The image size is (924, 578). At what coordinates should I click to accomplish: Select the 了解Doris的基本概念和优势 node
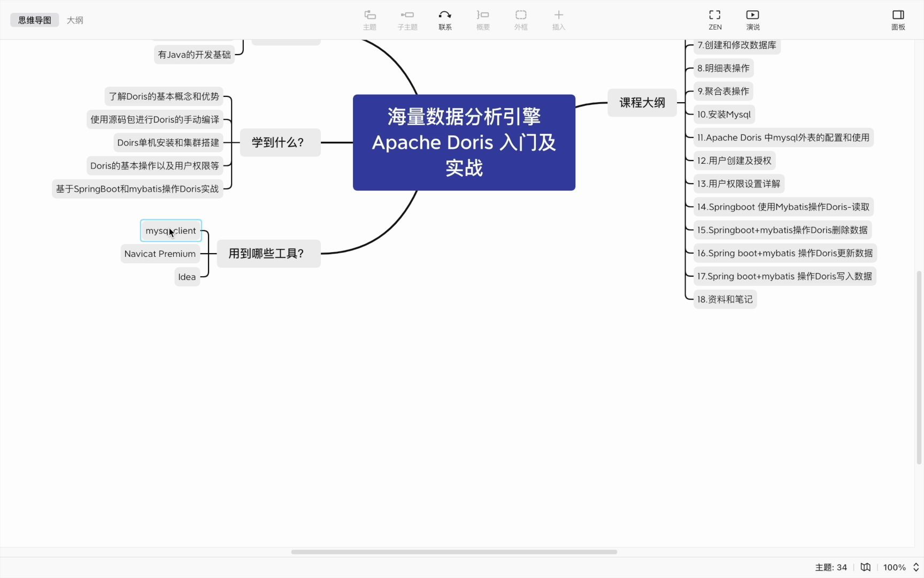164,96
